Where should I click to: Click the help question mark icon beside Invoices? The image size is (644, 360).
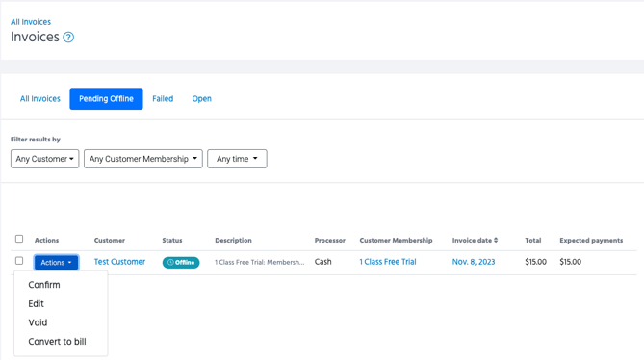pyautogui.click(x=68, y=38)
